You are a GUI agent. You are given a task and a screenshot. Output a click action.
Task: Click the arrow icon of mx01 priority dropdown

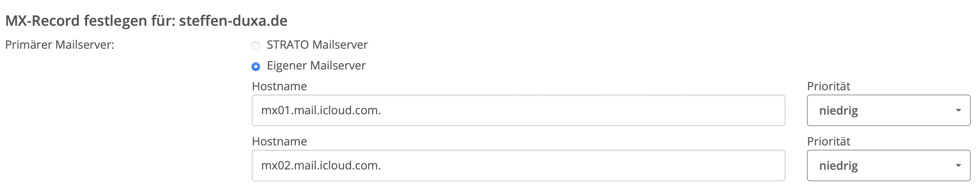(958, 110)
